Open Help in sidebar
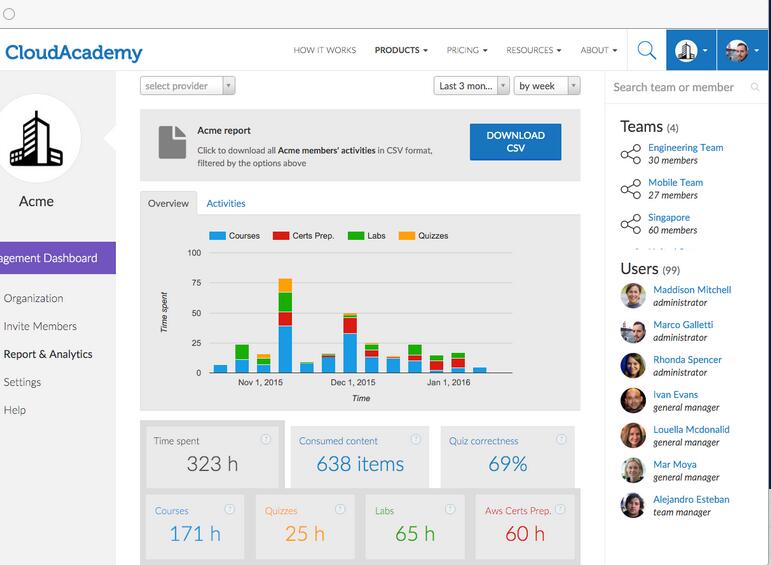The height and width of the screenshot is (565, 771). tap(15, 410)
